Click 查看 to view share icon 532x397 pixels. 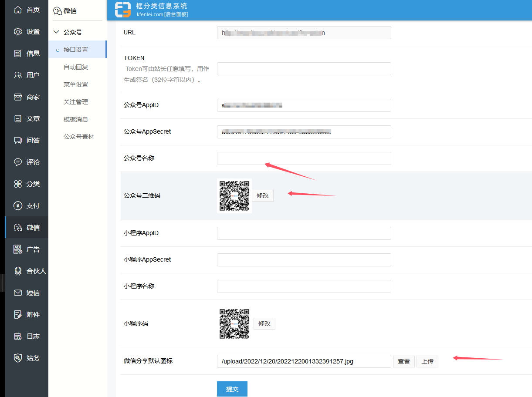pyautogui.click(x=403, y=361)
